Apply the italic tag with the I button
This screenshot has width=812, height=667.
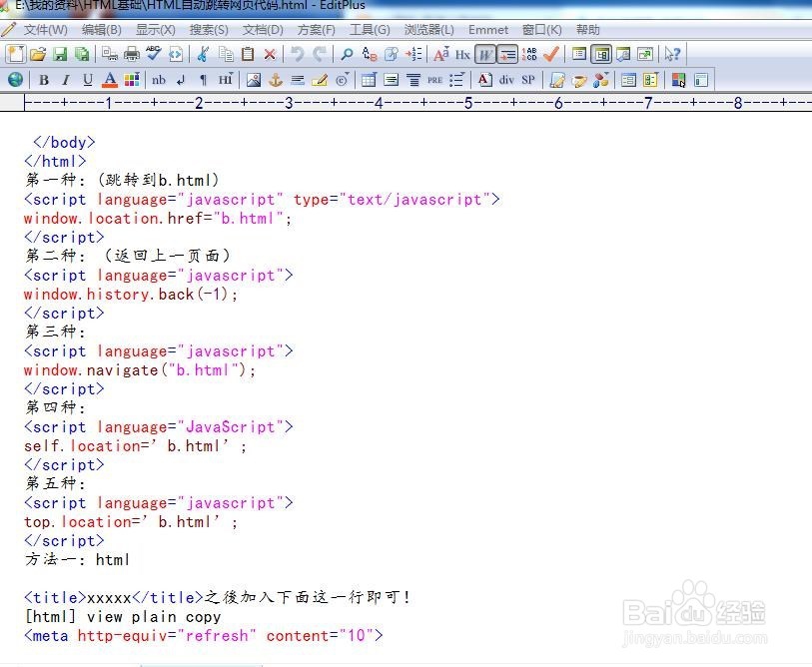coord(66,80)
